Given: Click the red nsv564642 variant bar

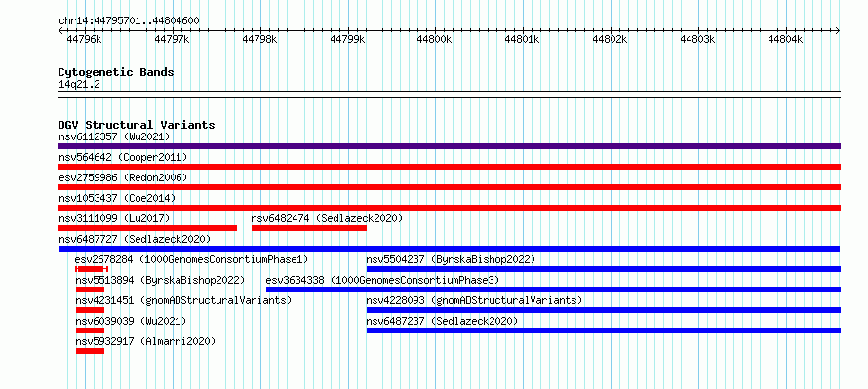Looking at the screenshot, I should [x=449, y=167].
